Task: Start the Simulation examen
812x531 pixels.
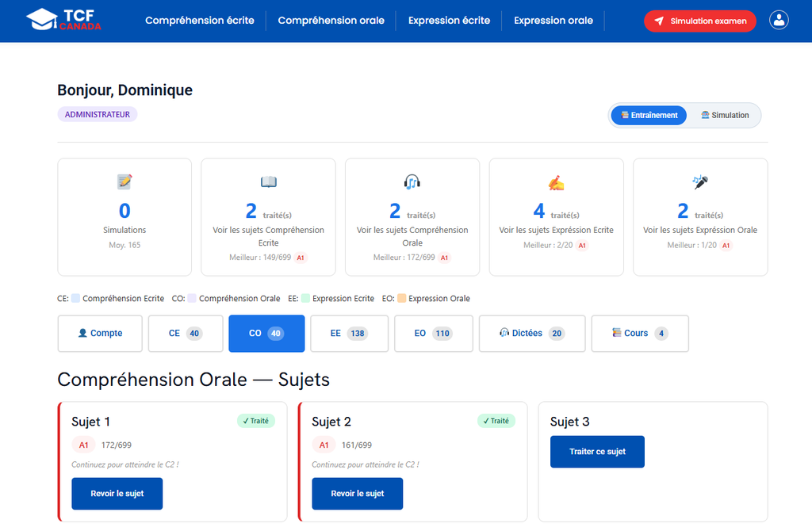Action: pyautogui.click(x=699, y=21)
